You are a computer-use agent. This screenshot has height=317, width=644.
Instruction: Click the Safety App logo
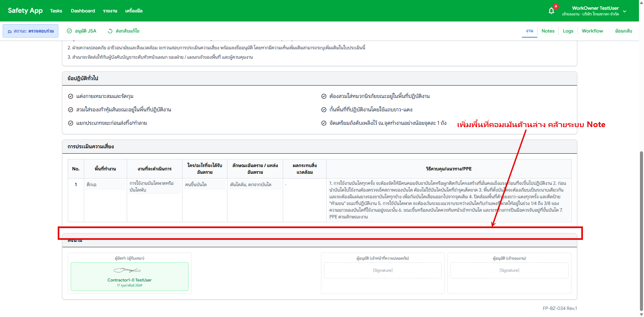coord(25,11)
